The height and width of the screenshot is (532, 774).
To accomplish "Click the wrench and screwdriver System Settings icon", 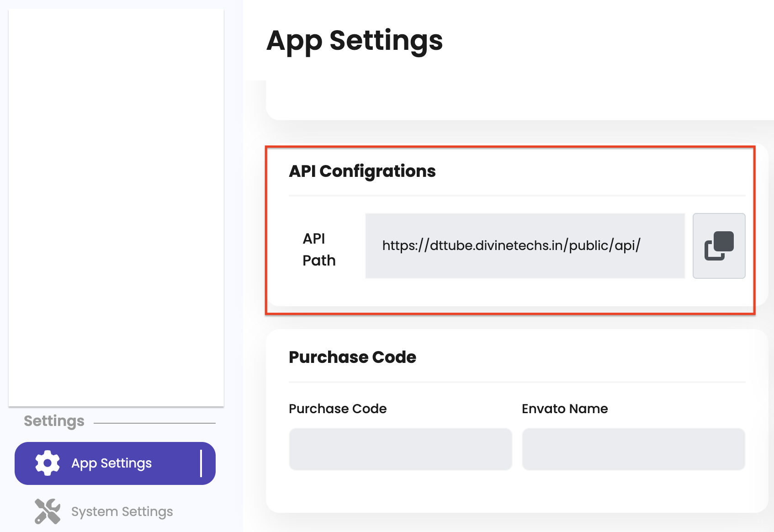I will pos(48,511).
